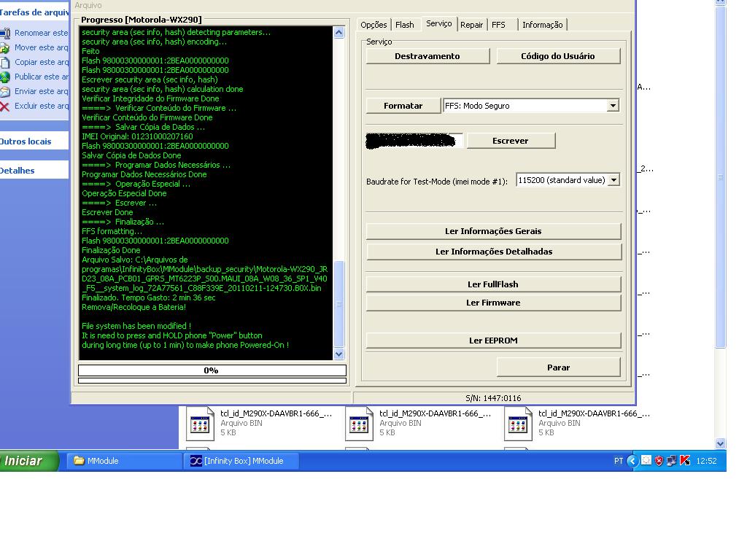Click Copiar este arquivo link
Screen dimensions: 747x560
tap(42, 62)
